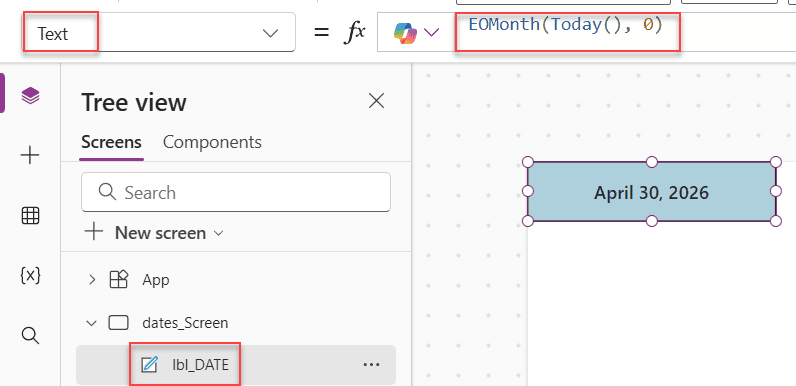Click the New screen button
Screen dimensions: 796x386
pyautogui.click(x=154, y=233)
